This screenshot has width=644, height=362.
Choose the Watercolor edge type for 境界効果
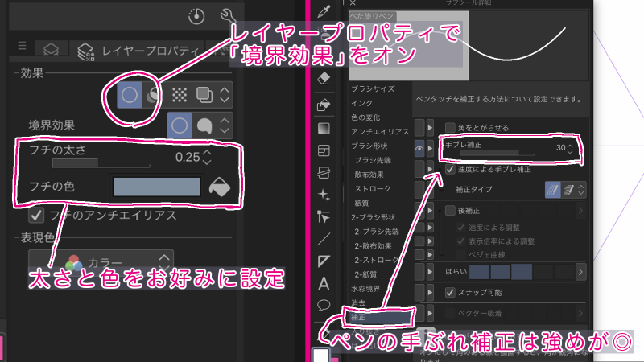point(204,125)
